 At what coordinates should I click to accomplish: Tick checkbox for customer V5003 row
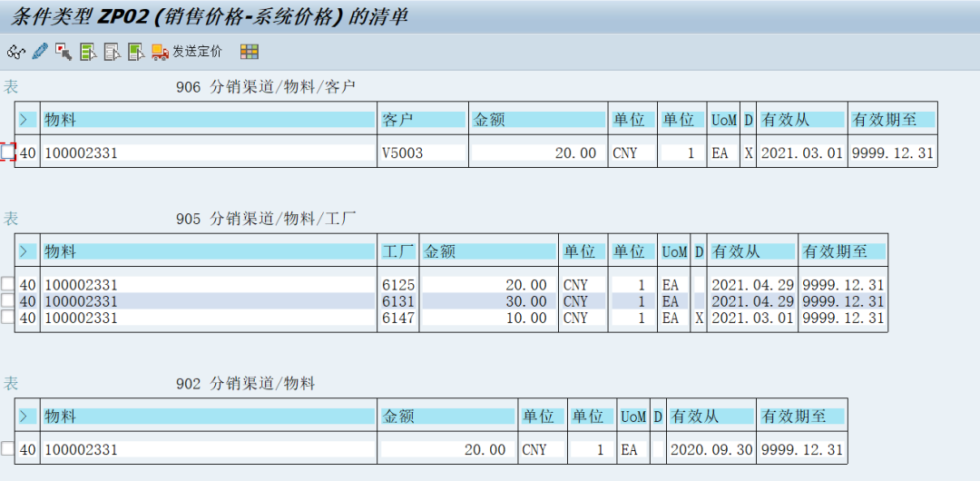tap(7, 152)
